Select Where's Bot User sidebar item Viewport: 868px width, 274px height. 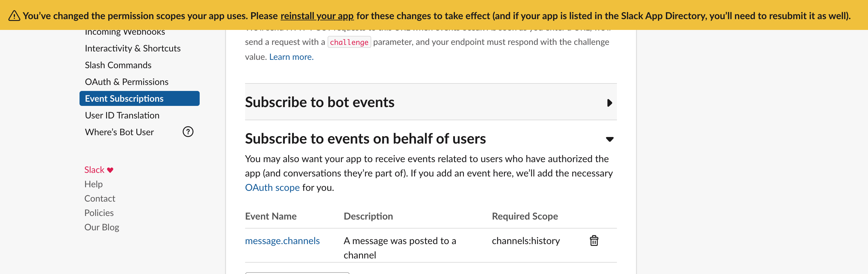(x=119, y=132)
